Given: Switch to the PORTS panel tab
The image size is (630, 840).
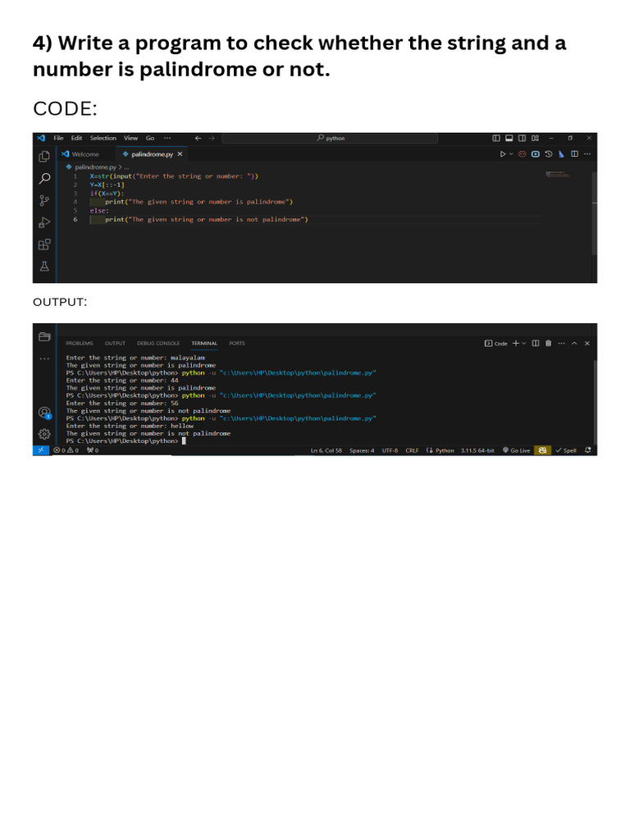Looking at the screenshot, I should [x=237, y=344].
